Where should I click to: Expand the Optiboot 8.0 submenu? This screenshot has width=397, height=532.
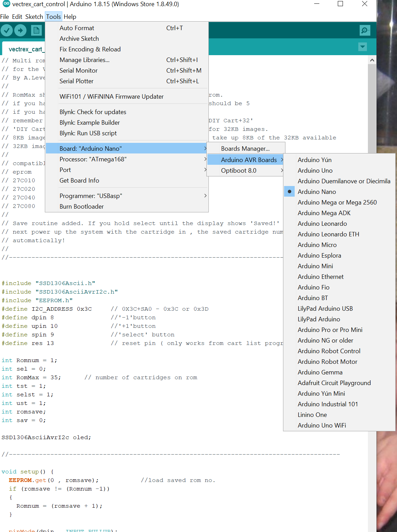246,171
